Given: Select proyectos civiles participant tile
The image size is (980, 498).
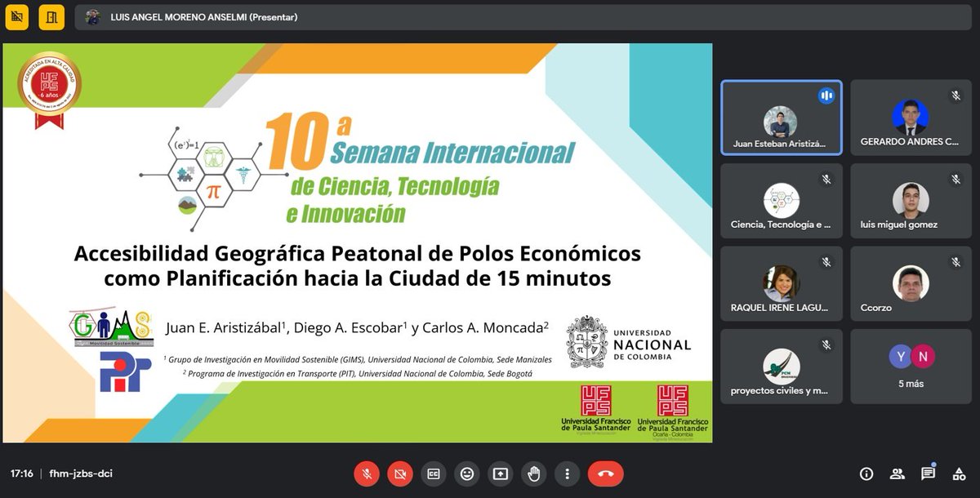Looking at the screenshot, I should (782, 367).
